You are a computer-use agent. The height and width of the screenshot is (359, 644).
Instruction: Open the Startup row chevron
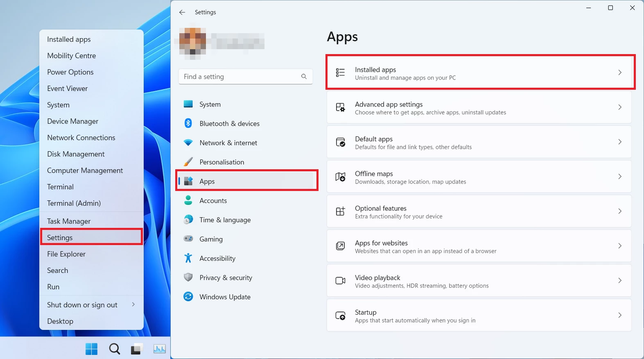tap(619, 315)
